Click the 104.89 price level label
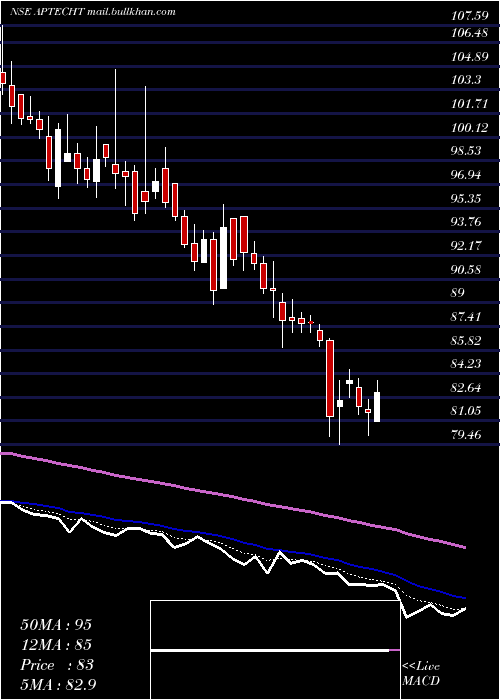Image resolution: width=500 pixels, height=700 pixels. click(x=469, y=57)
